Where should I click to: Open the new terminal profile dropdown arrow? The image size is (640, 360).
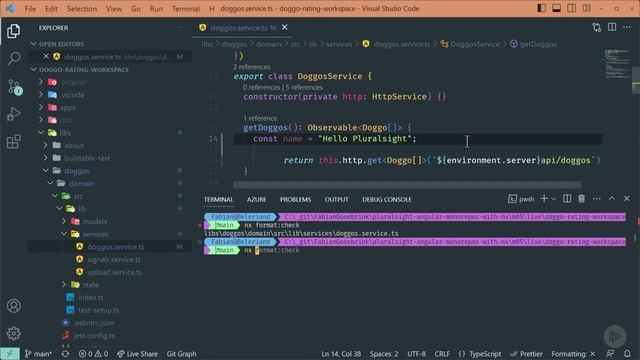(x=554, y=199)
